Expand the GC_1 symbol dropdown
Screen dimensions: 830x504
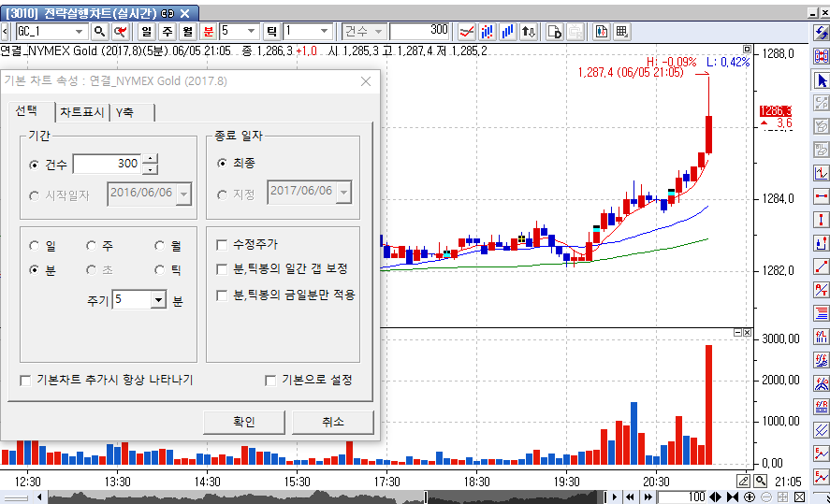(x=79, y=31)
